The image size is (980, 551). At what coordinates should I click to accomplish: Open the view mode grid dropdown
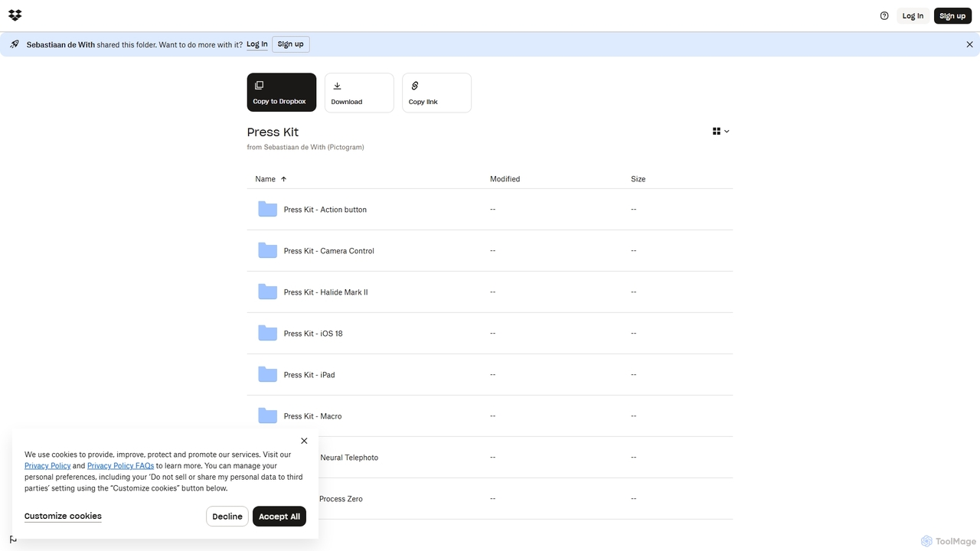(x=720, y=132)
